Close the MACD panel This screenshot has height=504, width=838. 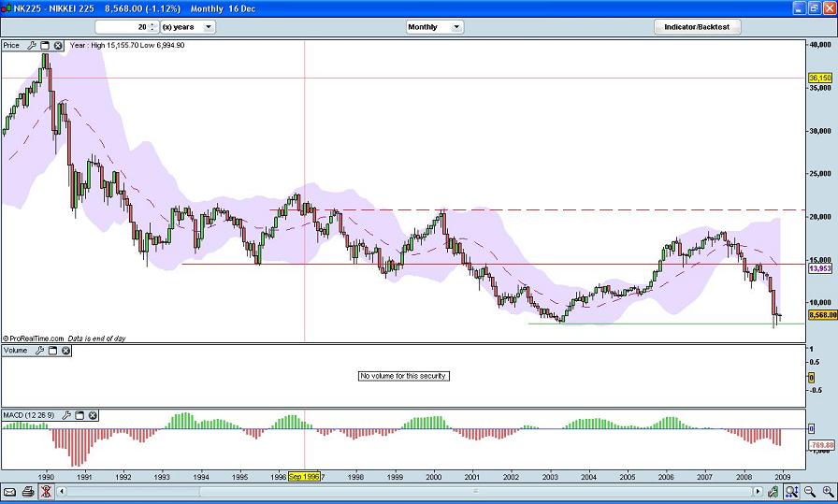tap(93, 415)
